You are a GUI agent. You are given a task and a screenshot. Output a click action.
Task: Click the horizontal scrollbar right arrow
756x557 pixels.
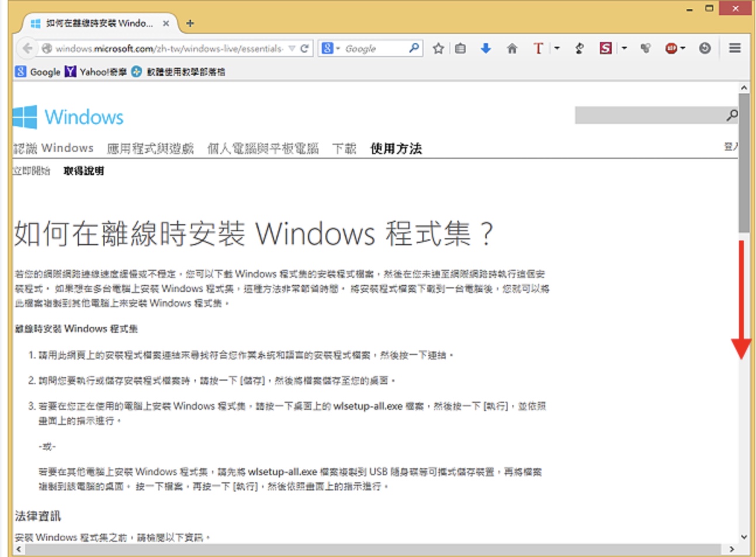tap(731, 549)
